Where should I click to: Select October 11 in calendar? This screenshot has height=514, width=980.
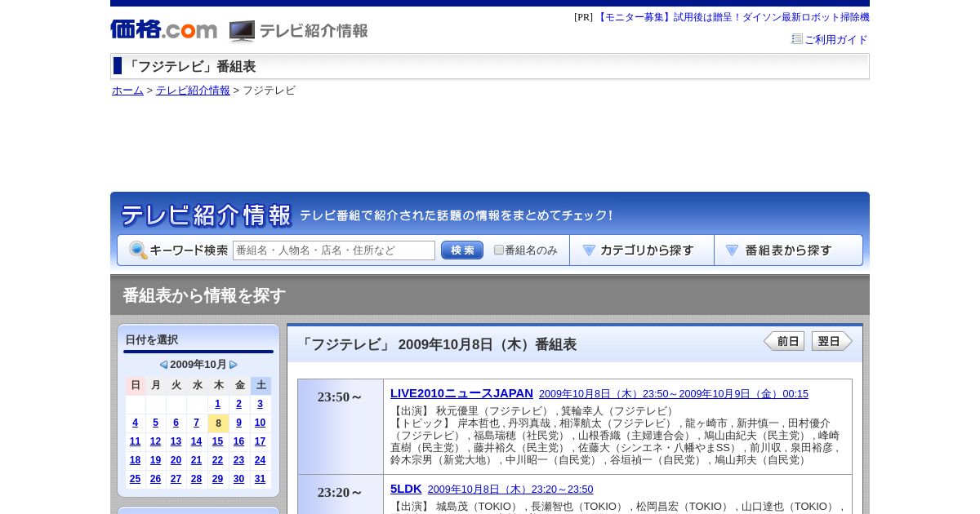[x=135, y=441]
